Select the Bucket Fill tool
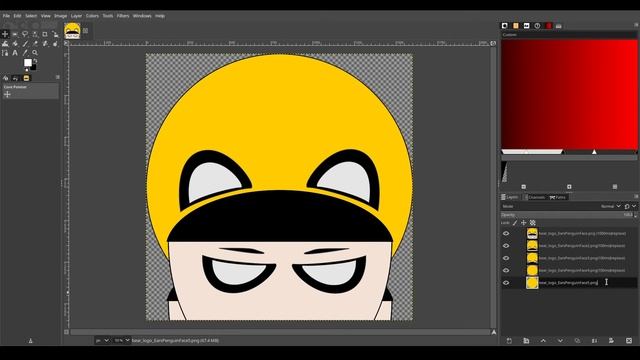The width and height of the screenshot is (640, 360). pos(15,44)
